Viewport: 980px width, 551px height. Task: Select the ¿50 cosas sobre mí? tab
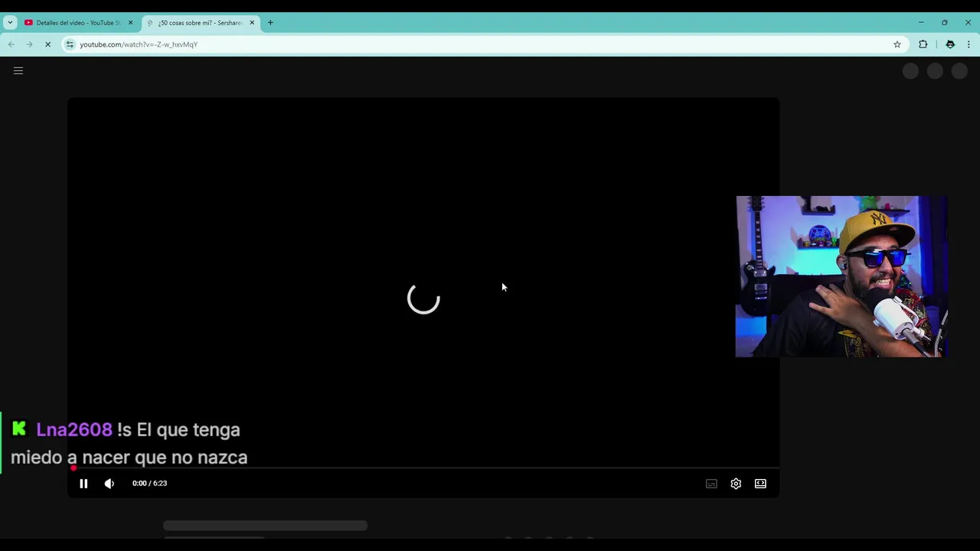(200, 23)
